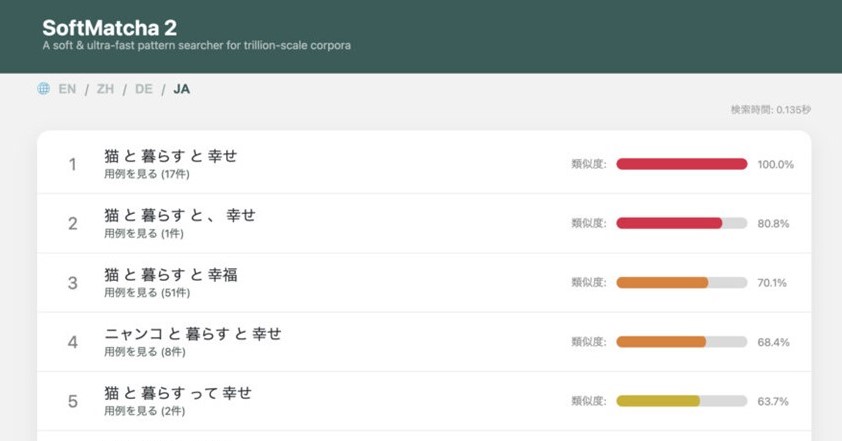The width and height of the screenshot is (842, 441).
Task: Click the result 猫 と 暮らす って 幸せ
Action: coord(177,393)
